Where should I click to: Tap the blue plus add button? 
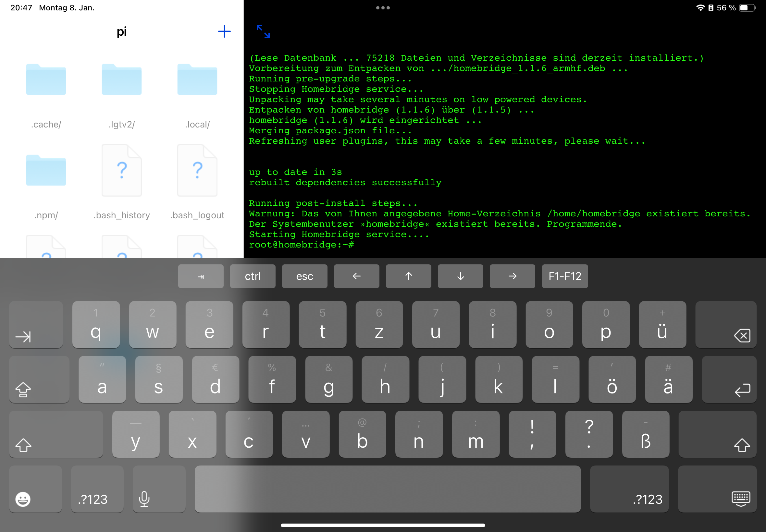[x=224, y=32]
